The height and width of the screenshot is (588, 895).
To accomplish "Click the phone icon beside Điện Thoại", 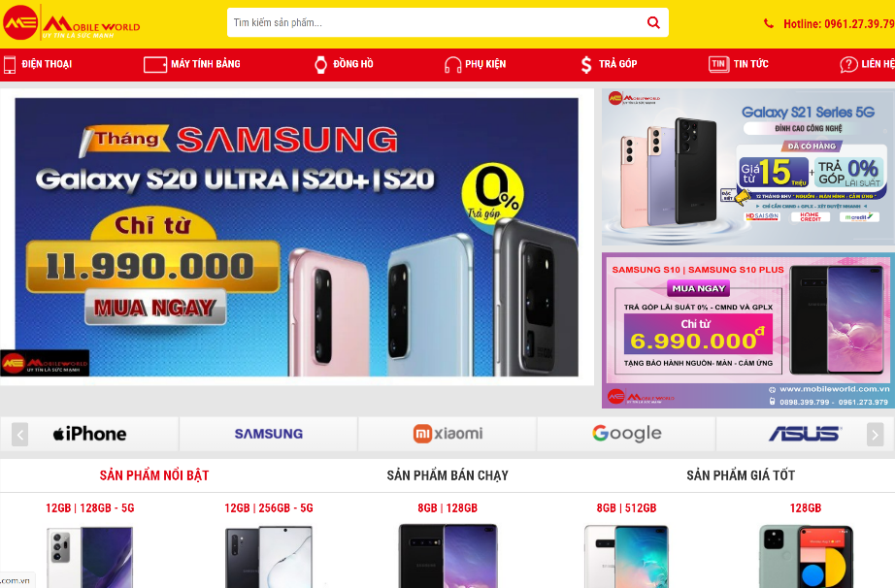I will [x=10, y=64].
